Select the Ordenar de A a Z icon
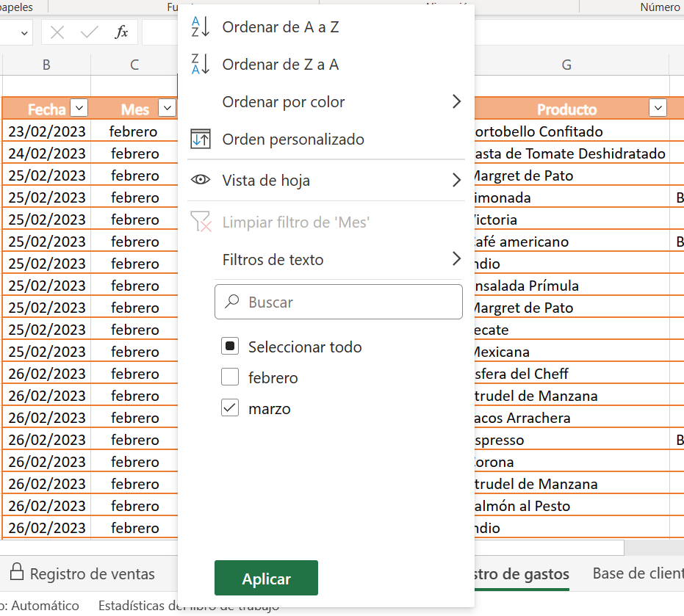This screenshot has width=684, height=616. click(x=198, y=26)
